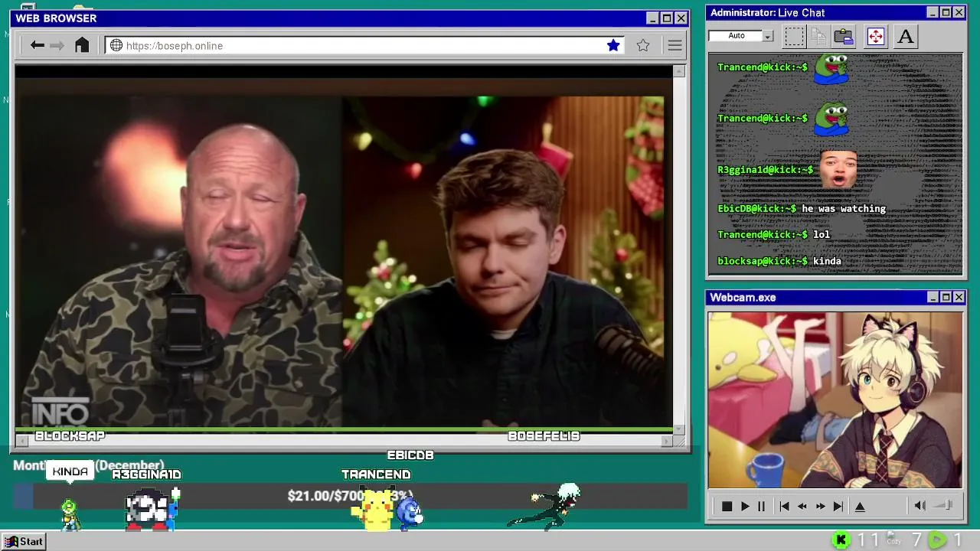Skip to next track in Webcam.exe
Viewport: 980px width, 551px height.
point(838,507)
